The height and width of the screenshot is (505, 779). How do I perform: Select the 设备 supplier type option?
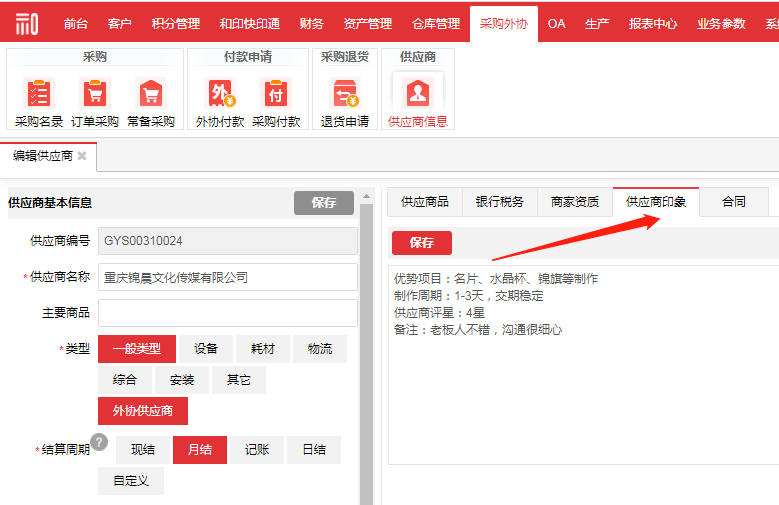pyautogui.click(x=206, y=349)
